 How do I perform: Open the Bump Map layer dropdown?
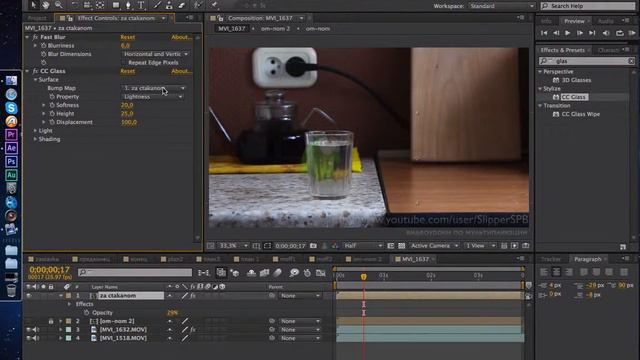[x=154, y=88]
